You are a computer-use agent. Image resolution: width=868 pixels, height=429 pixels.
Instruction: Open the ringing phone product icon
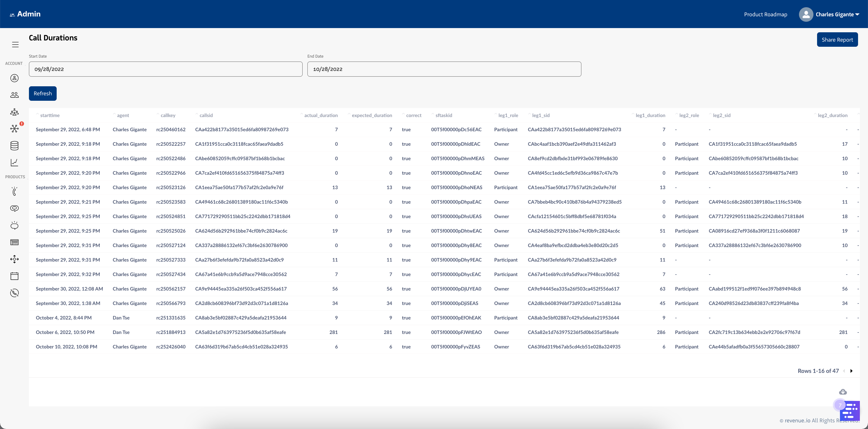14,191
